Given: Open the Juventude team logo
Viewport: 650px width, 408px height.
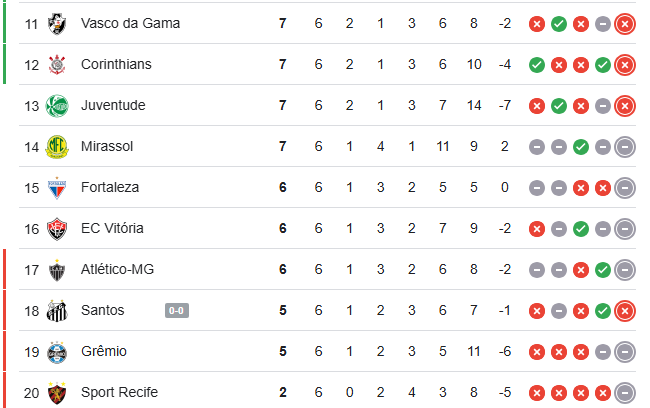Looking at the screenshot, I should [57, 106].
